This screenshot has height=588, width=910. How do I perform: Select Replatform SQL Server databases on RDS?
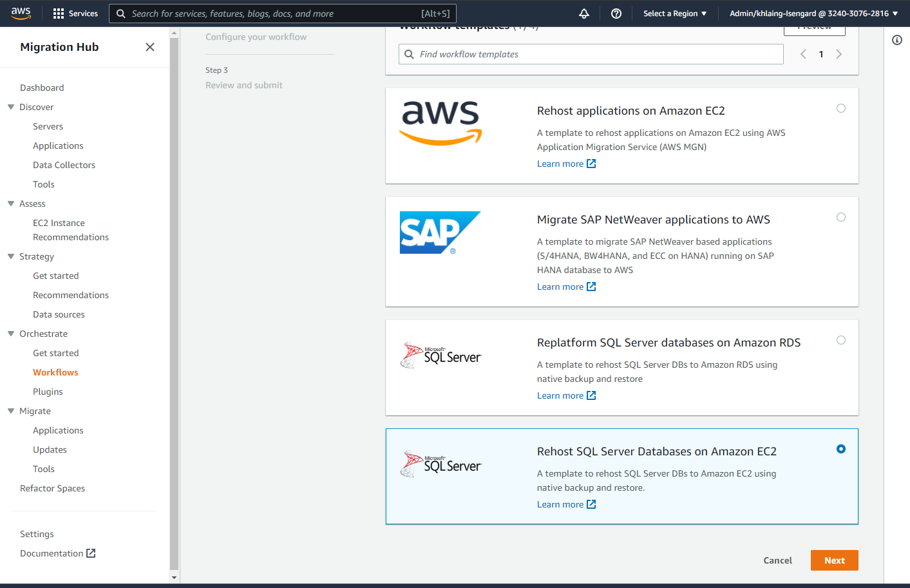(841, 340)
